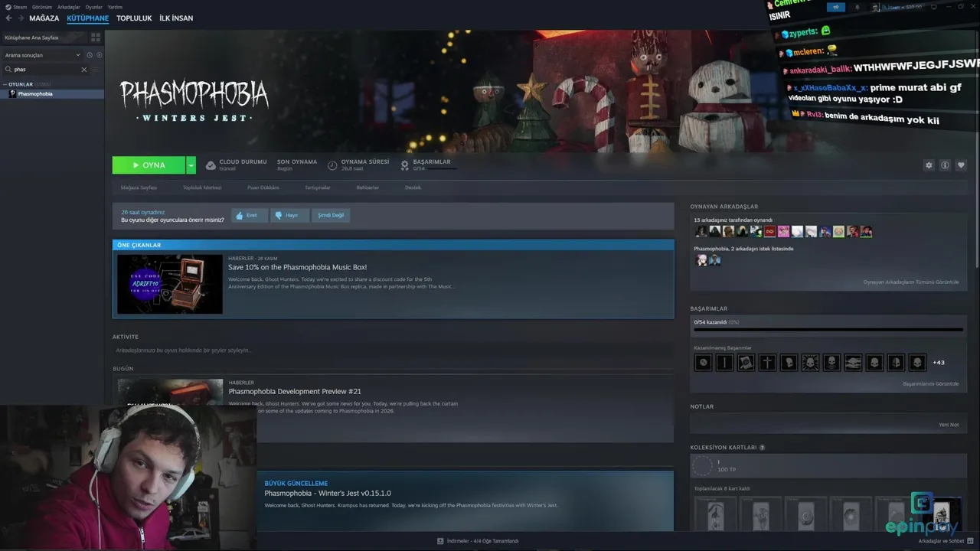Open the Oyunlar menu

(93, 7)
